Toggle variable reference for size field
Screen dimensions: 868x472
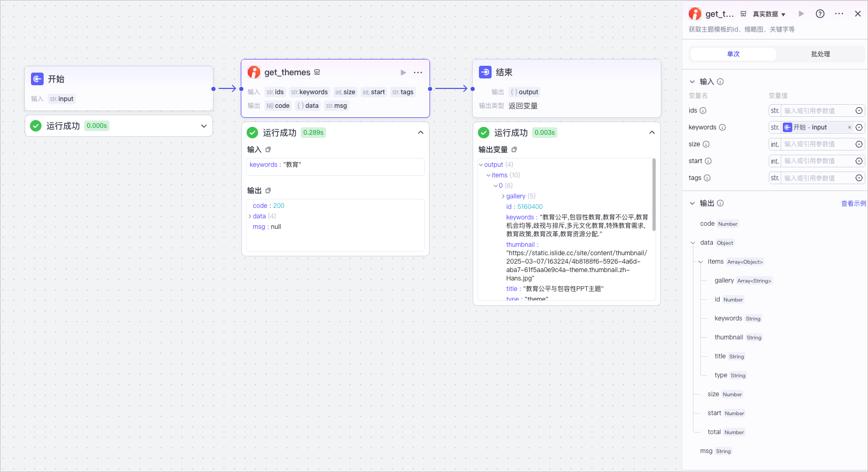point(859,144)
